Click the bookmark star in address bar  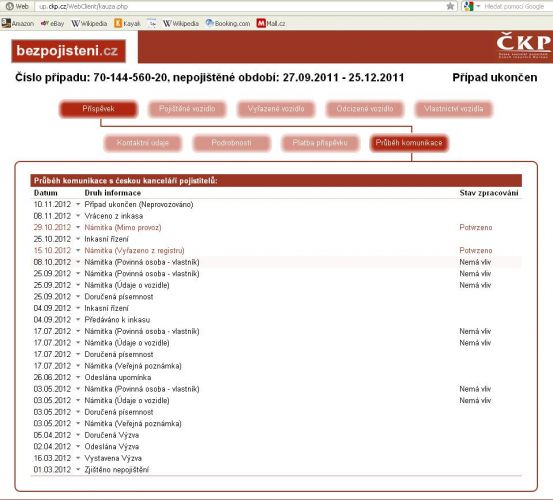[x=450, y=6]
